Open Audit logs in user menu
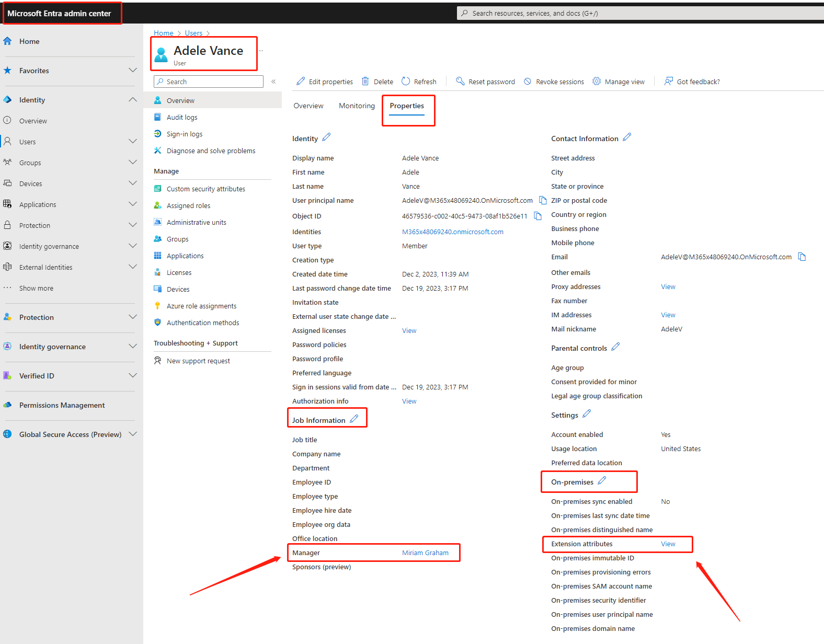824x644 pixels. pyautogui.click(x=182, y=117)
